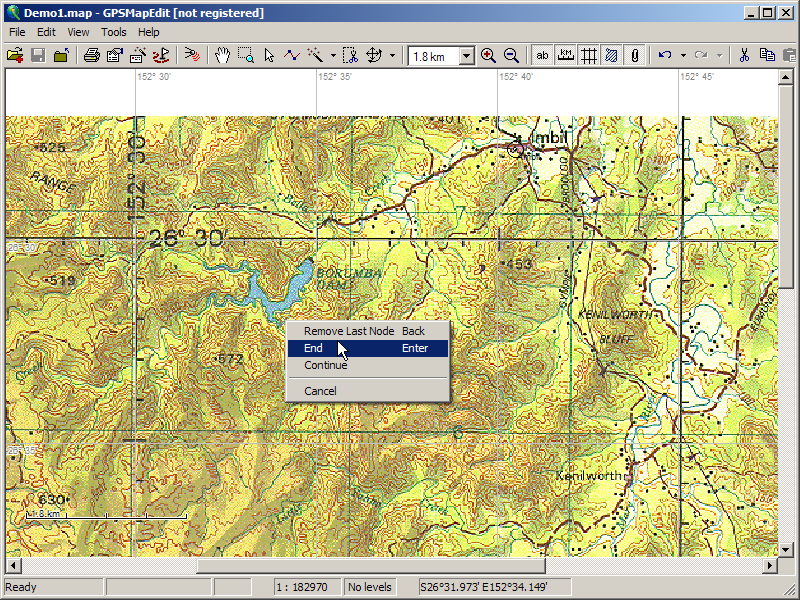Open the 1.8 km scale dropdown
This screenshot has height=600, width=800.
point(467,57)
